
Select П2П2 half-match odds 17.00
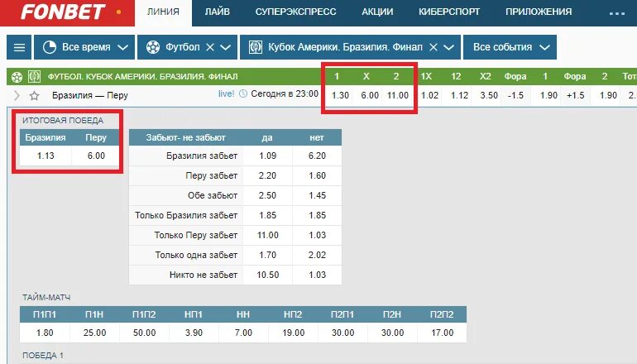tap(442, 333)
